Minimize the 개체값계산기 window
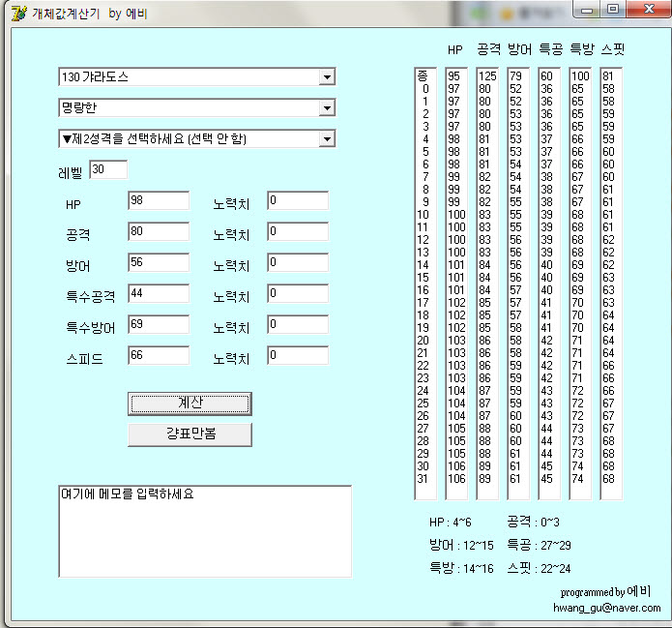This screenshot has width=672, height=628. click(x=587, y=9)
